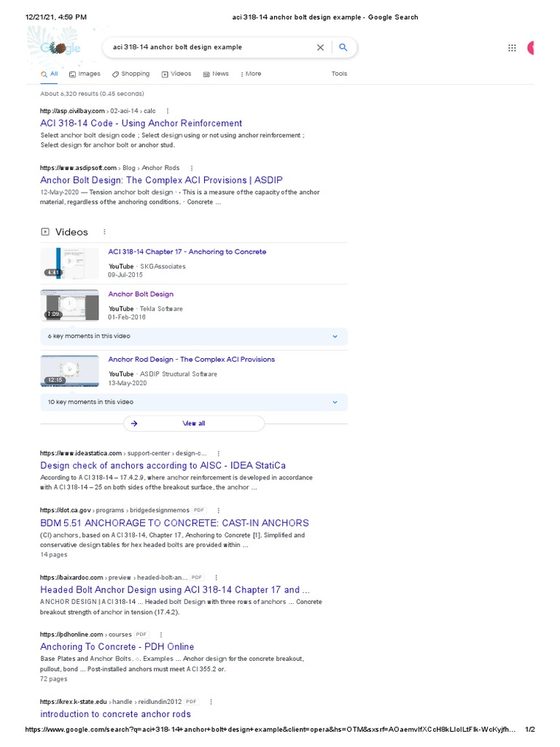Image resolution: width=560 pixels, height=747 pixels.
Task: Open options for the krex.k-state.edu result
Action: (211, 702)
